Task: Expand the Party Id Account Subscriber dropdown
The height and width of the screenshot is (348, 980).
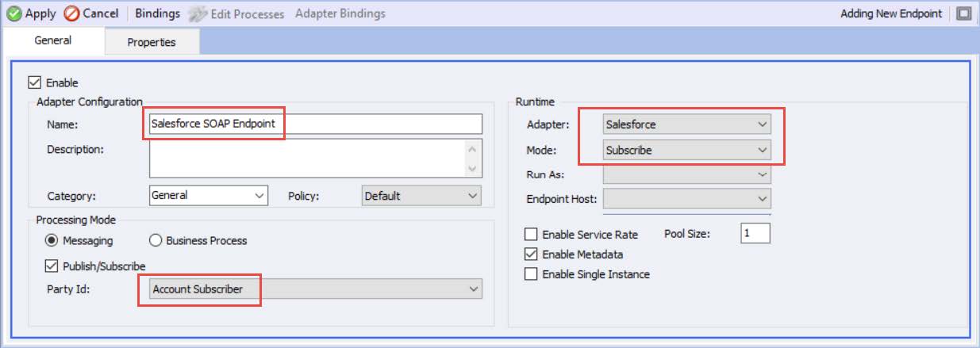Action: click(316, 289)
